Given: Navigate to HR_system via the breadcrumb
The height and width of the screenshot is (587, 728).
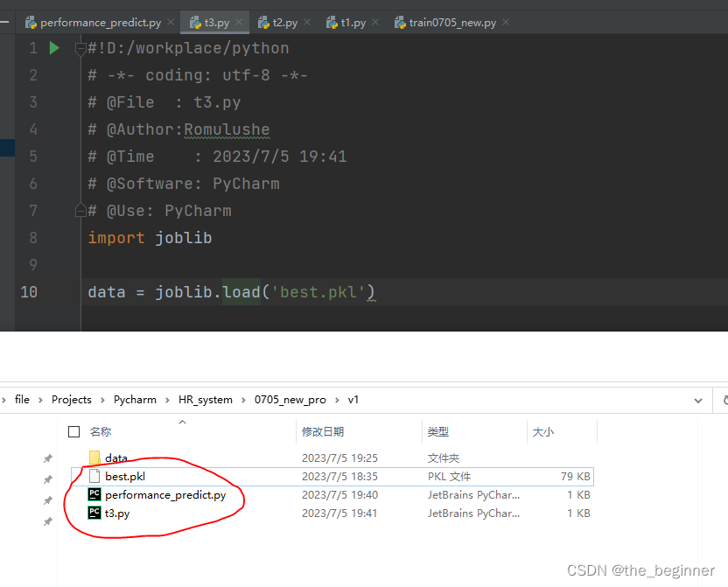Looking at the screenshot, I should point(206,400).
